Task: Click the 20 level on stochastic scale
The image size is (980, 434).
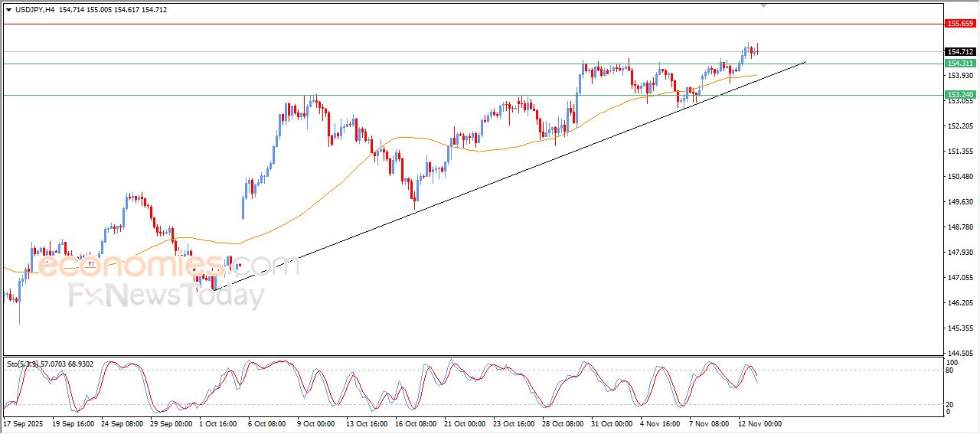Action: point(951,403)
